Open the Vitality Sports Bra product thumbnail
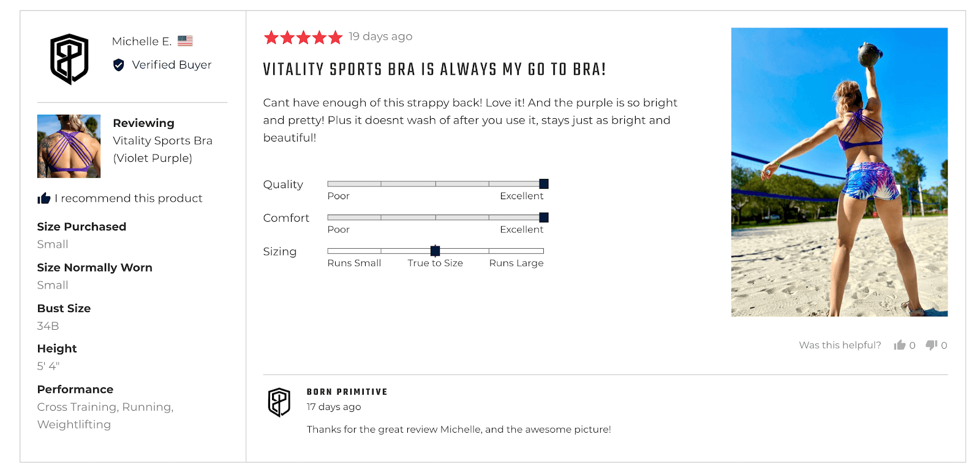980x475 pixels. coord(69,146)
